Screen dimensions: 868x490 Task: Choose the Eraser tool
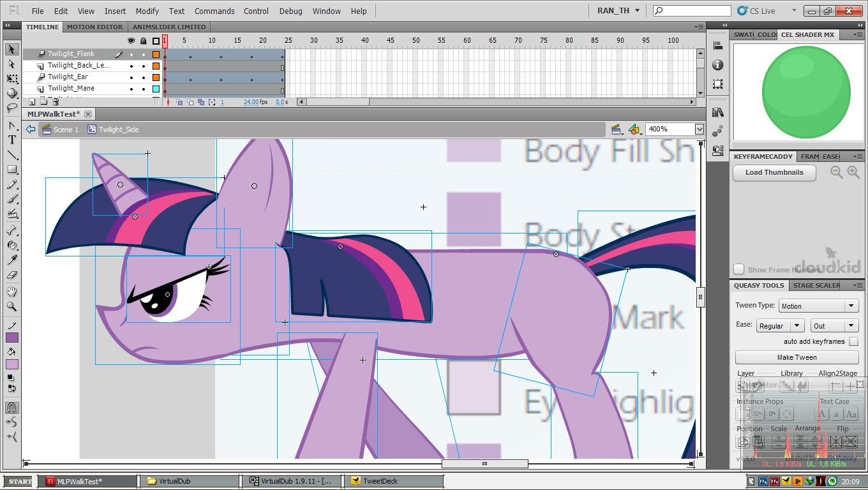pyautogui.click(x=12, y=274)
